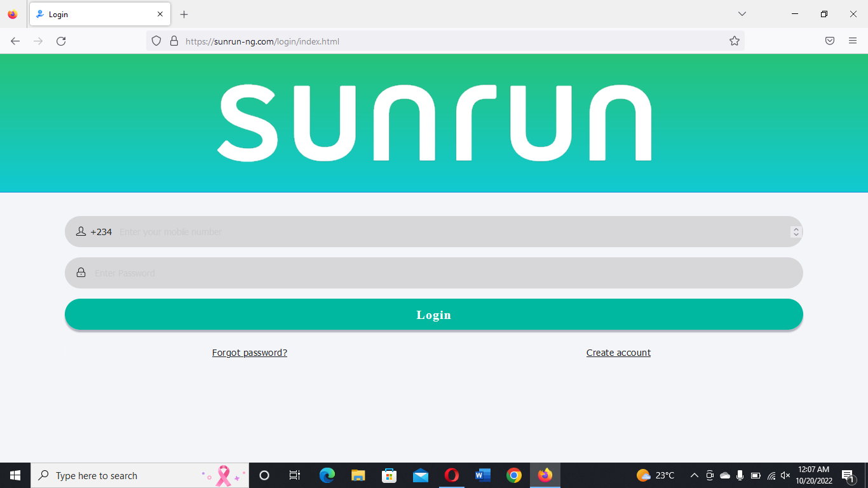
Task: Launch Opera browser from the taskbar
Action: [x=452, y=475]
